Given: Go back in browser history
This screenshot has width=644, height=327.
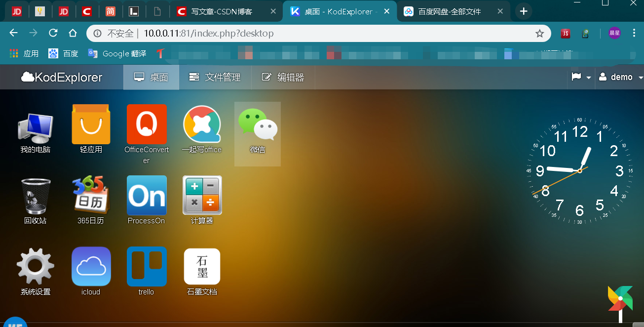Looking at the screenshot, I should point(13,33).
